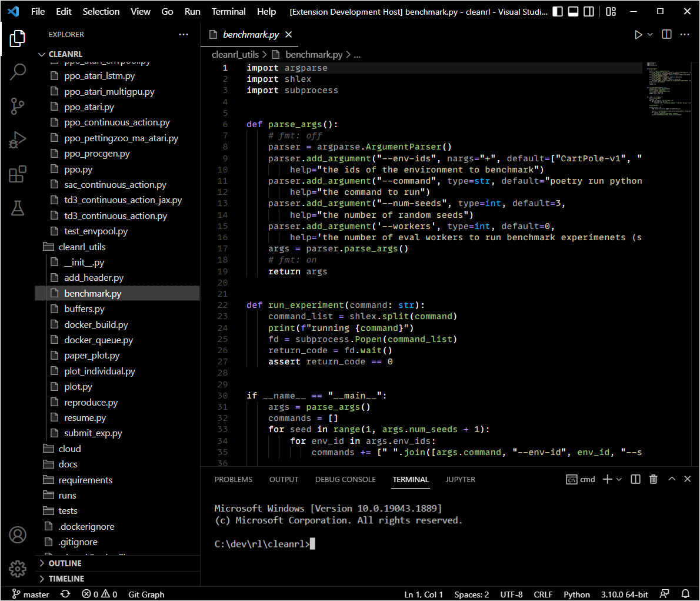The image size is (700, 601).
Task: Click cleanrl_utils in the breadcrumb
Action: (235, 55)
